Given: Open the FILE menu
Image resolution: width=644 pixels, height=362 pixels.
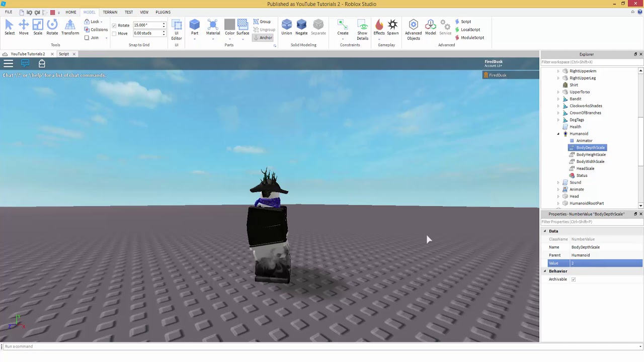Looking at the screenshot, I should pyautogui.click(x=9, y=12).
